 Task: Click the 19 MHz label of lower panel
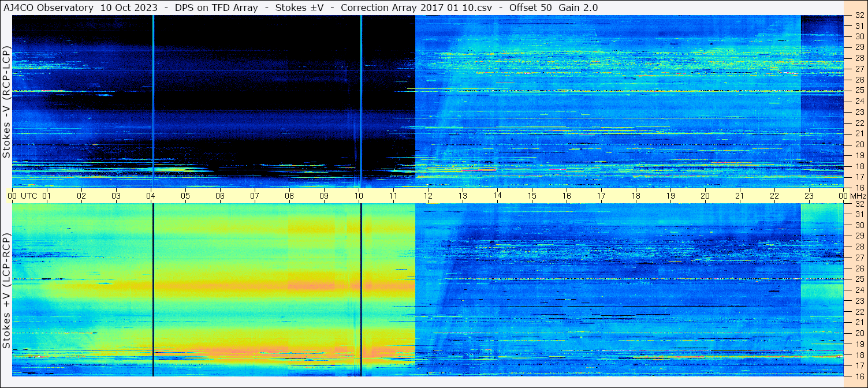pos(859,344)
